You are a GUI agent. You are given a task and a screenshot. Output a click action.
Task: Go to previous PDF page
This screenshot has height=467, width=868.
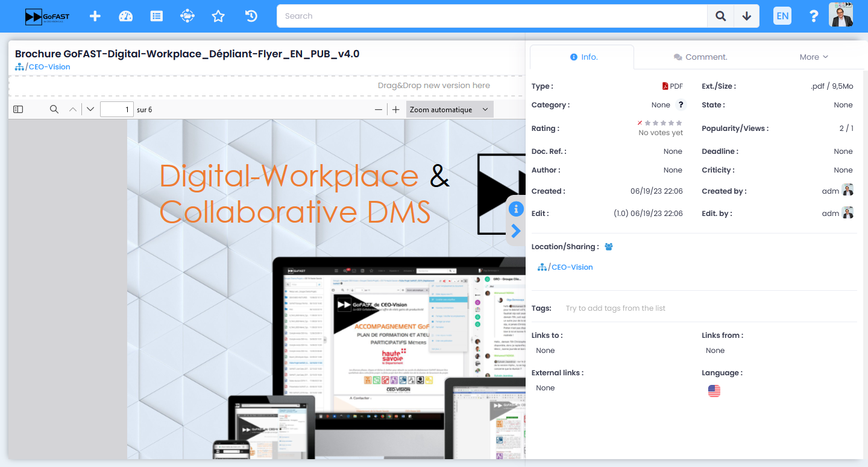pos(72,109)
